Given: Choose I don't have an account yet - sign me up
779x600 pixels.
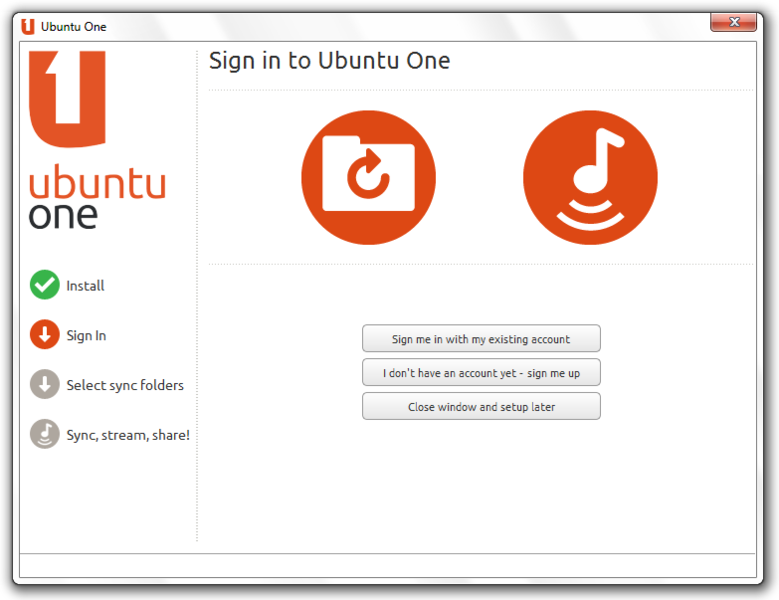Looking at the screenshot, I should click(481, 373).
